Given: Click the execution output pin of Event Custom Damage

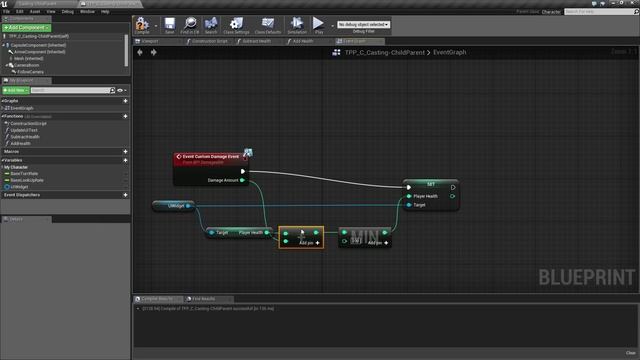Looking at the screenshot, I should [242, 171].
